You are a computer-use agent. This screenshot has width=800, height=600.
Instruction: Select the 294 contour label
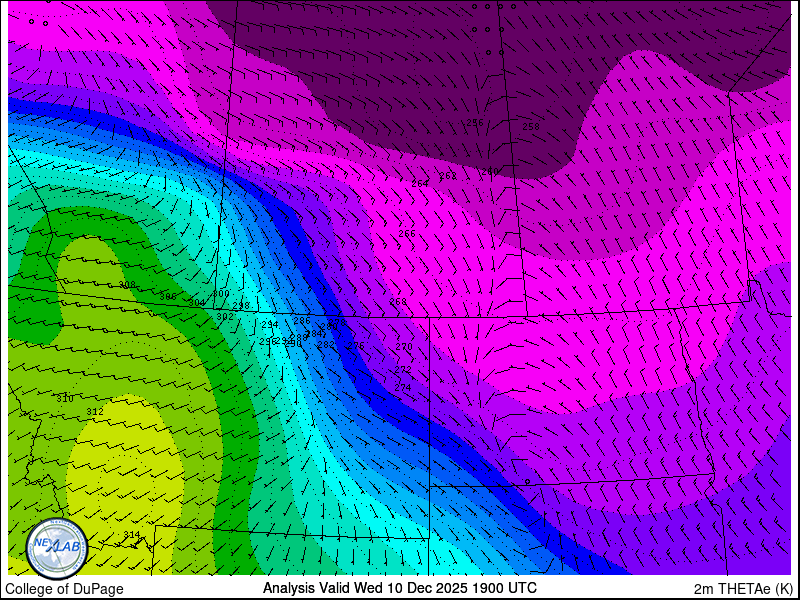tap(270, 324)
